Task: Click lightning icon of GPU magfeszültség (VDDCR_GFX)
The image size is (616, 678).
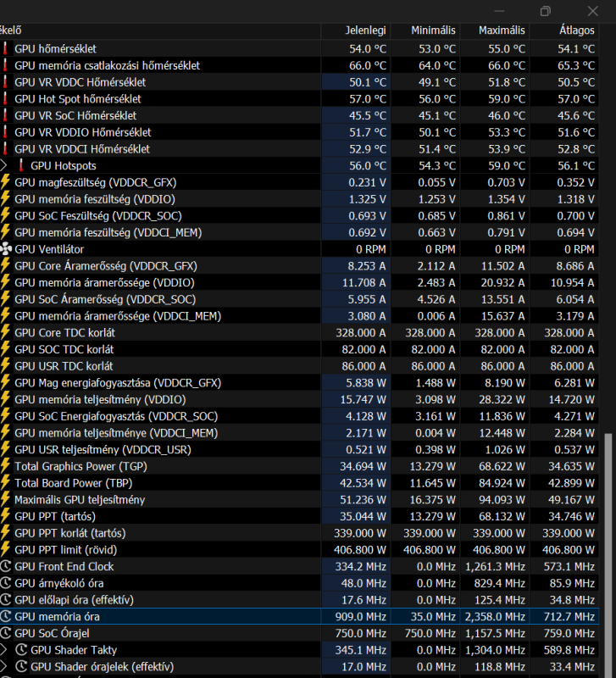Action: 5,182
